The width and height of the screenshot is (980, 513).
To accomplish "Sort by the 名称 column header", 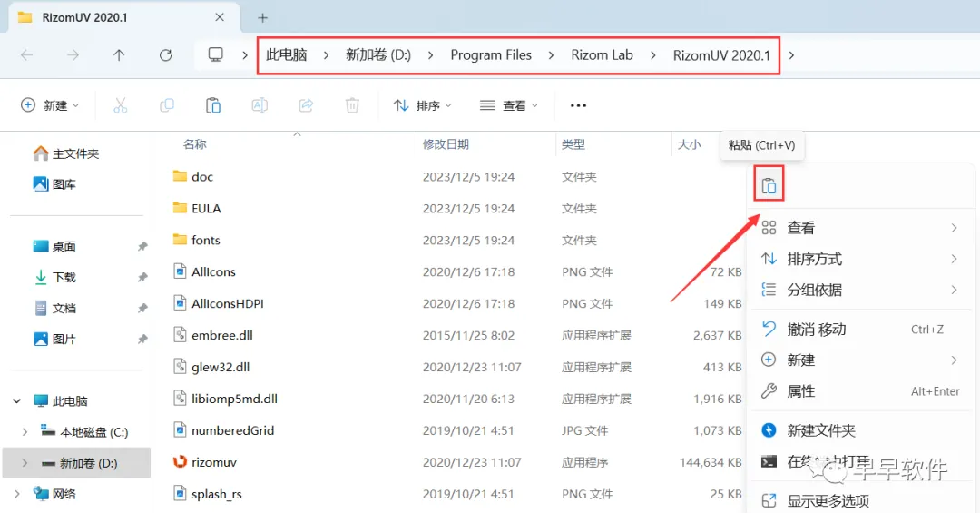I will (194, 144).
